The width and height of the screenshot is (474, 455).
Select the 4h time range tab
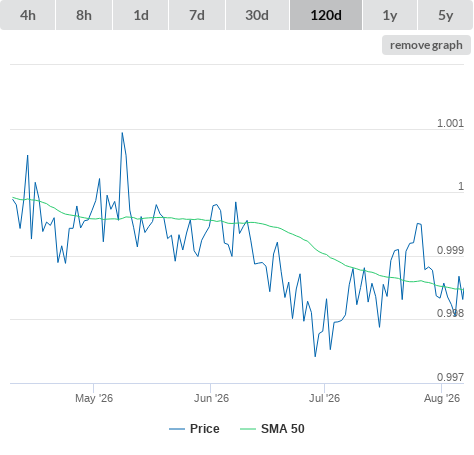click(28, 15)
